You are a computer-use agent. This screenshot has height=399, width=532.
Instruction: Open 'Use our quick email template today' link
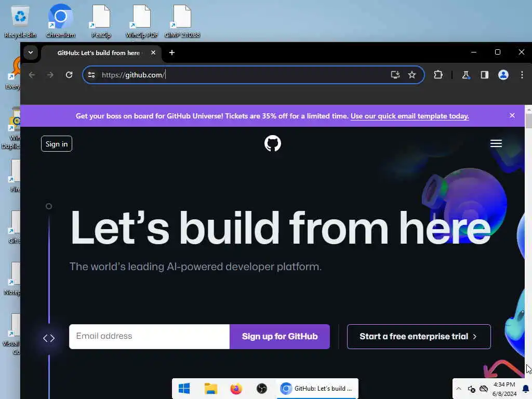click(x=410, y=116)
